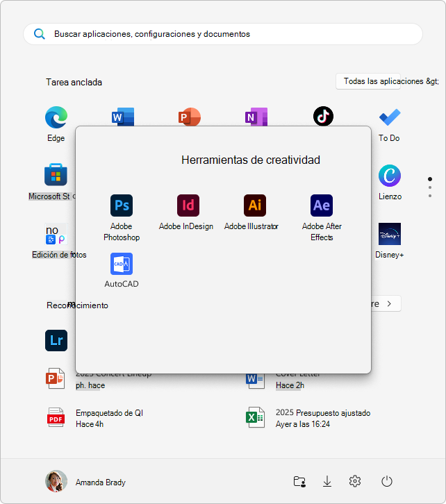Open the user folder icon in footer

click(x=299, y=482)
